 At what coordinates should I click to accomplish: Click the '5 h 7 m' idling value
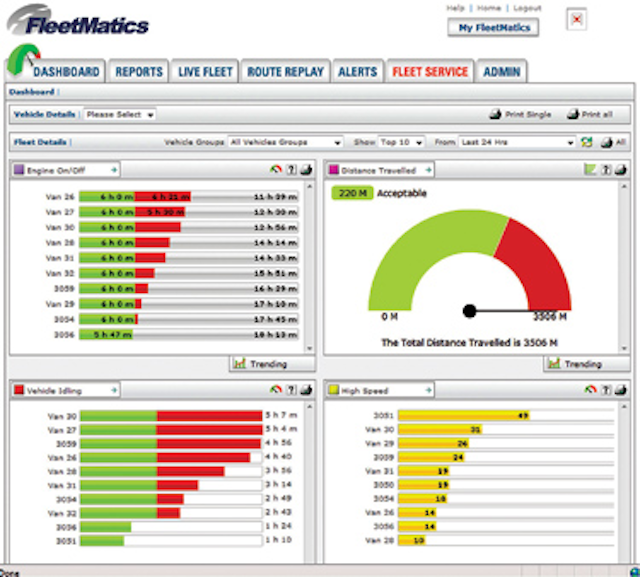click(281, 415)
